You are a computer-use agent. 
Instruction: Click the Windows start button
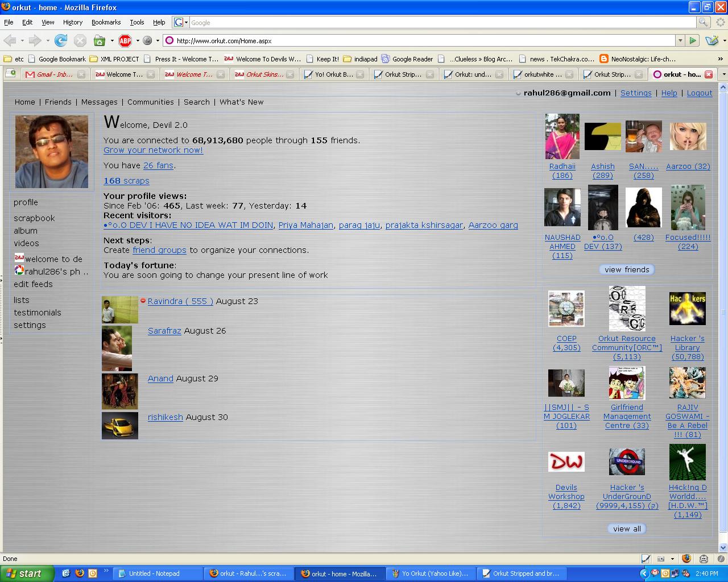pyautogui.click(x=27, y=573)
